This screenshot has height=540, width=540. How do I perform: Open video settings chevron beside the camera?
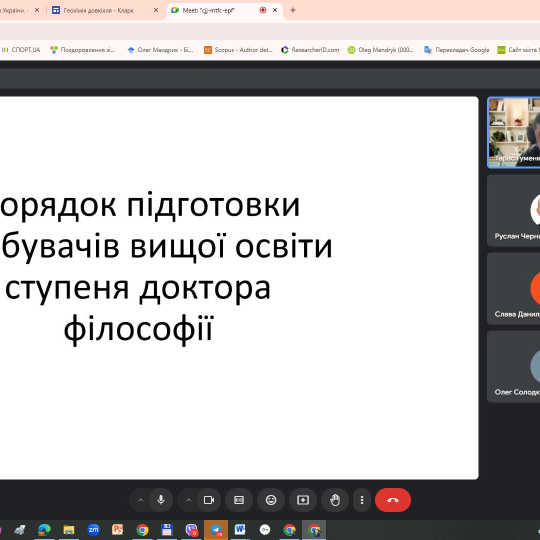point(188,500)
